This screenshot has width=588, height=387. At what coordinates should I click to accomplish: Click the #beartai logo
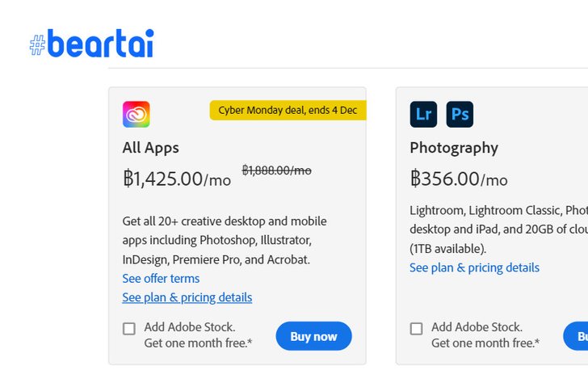tap(92, 43)
